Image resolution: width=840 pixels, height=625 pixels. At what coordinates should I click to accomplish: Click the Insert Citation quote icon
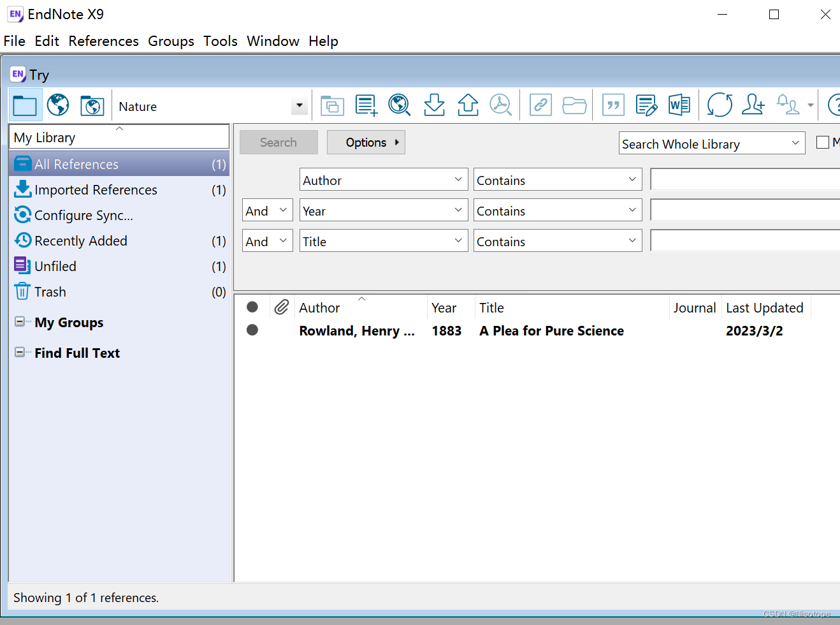click(613, 105)
